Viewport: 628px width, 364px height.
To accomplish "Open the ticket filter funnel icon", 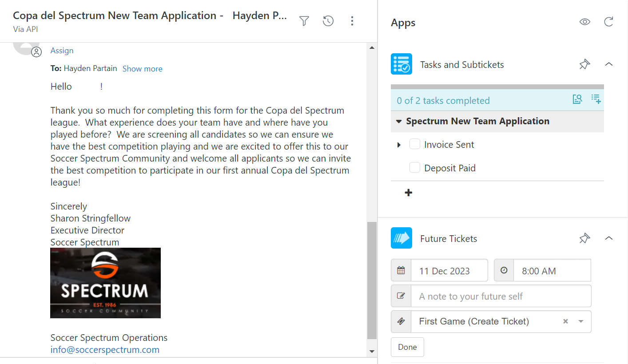I will pos(304,21).
